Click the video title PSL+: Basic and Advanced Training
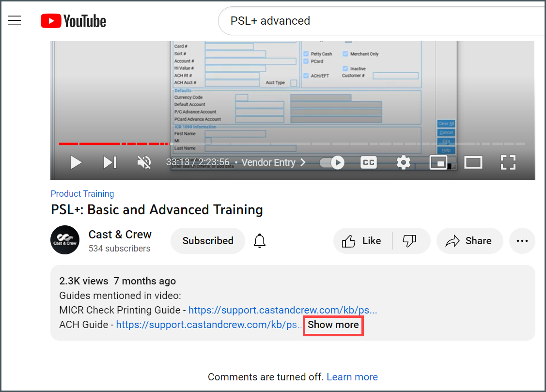Image resolution: width=546 pixels, height=392 pixels. [x=156, y=210]
